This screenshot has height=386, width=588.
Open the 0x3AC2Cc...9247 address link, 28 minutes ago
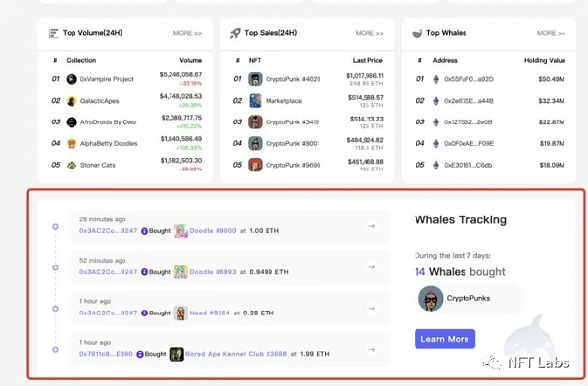(x=108, y=231)
